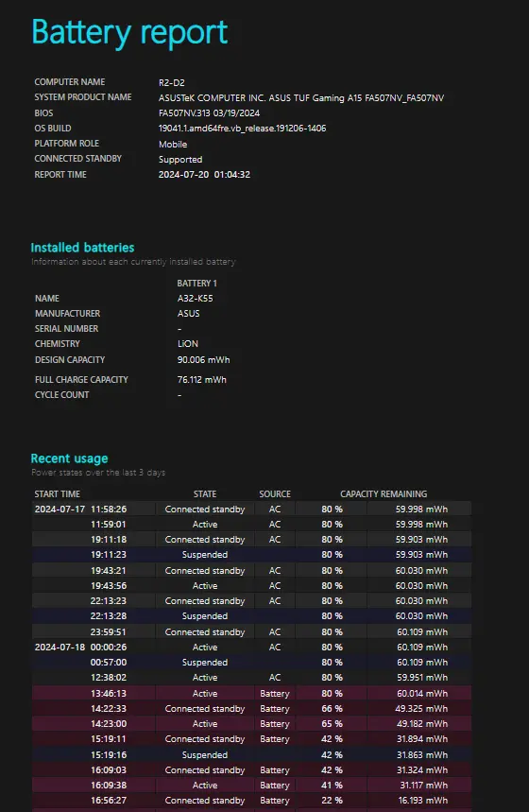Select full charge capacity 76.112 mWh
The width and height of the screenshot is (529, 812).
click(202, 380)
